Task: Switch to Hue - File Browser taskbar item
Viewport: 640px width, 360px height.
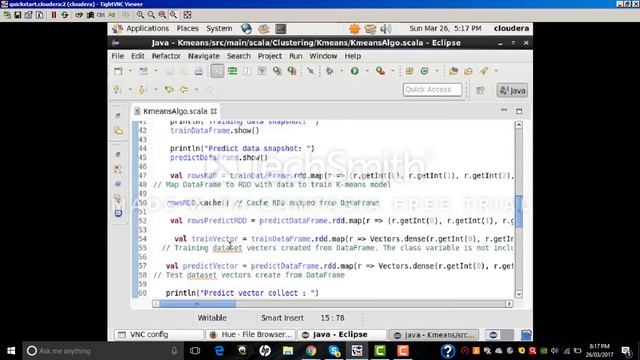Action: 251,335
